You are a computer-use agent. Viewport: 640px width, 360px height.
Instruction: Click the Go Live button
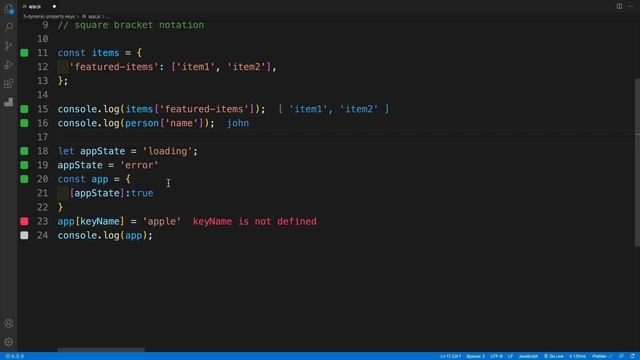pyautogui.click(x=553, y=356)
